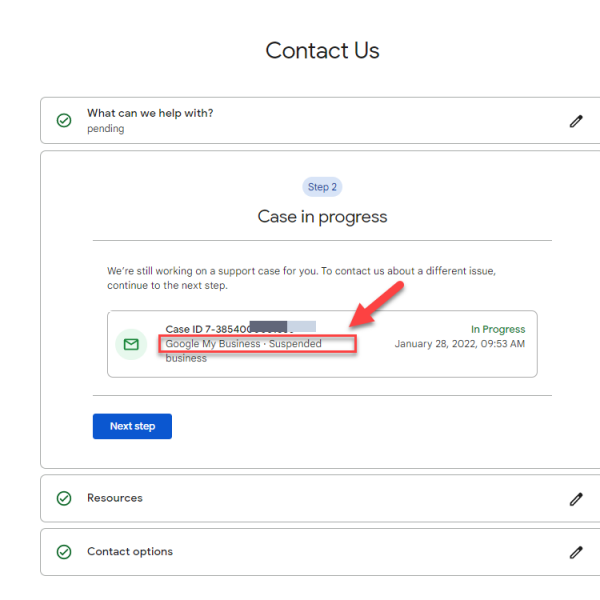Click the green mail icon on the case card
600x600 pixels.
[131, 344]
